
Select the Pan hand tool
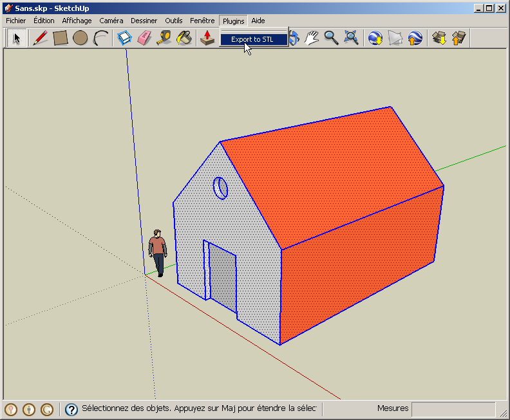312,38
